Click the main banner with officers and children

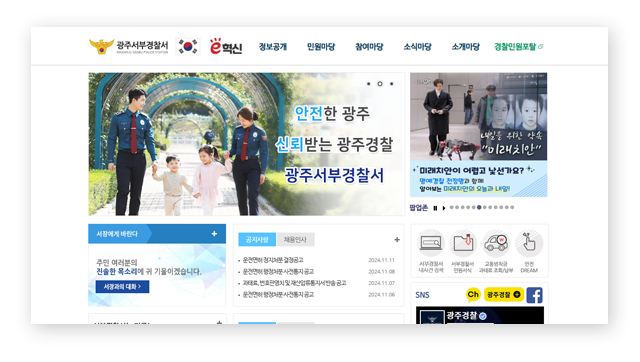click(246, 144)
